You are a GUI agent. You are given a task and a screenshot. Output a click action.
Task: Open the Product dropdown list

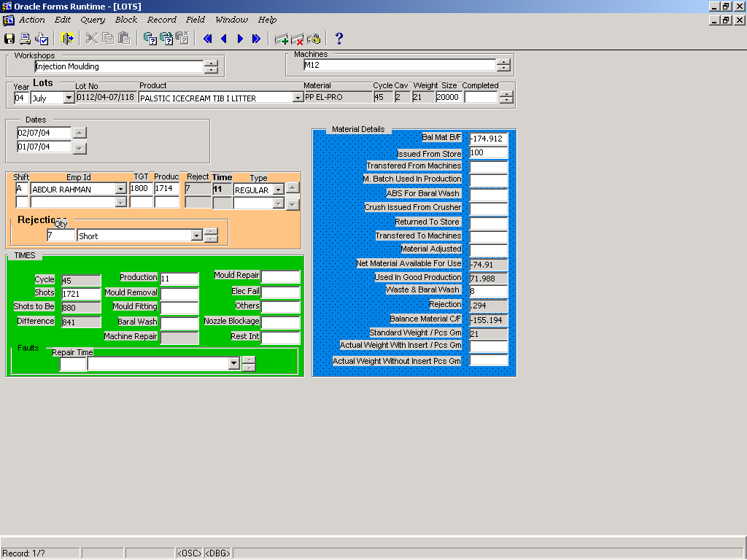coord(298,98)
